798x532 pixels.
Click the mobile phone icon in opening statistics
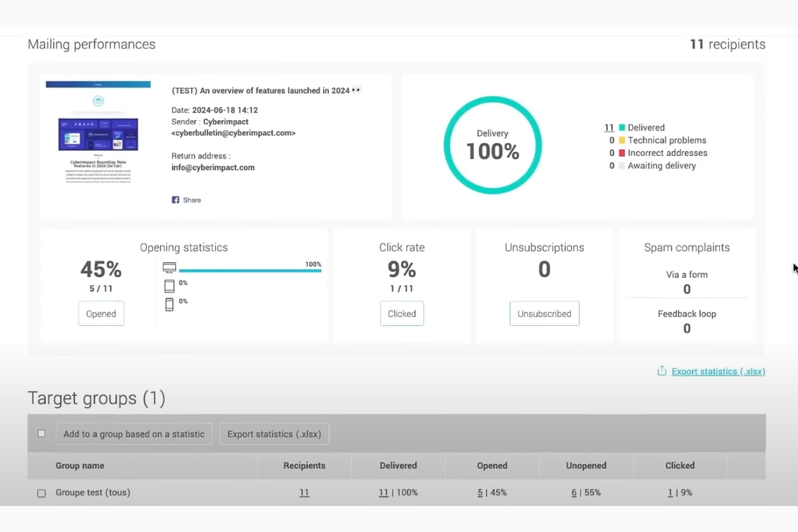[x=169, y=305]
